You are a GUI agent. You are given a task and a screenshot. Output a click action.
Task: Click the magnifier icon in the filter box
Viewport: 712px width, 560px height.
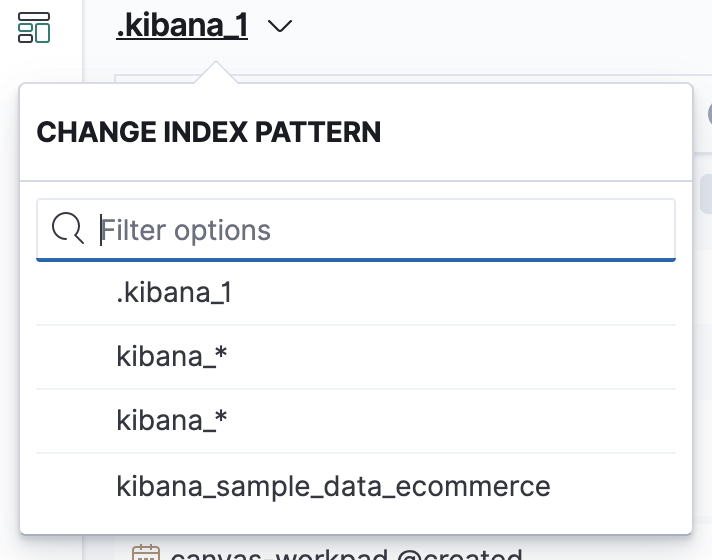67,230
